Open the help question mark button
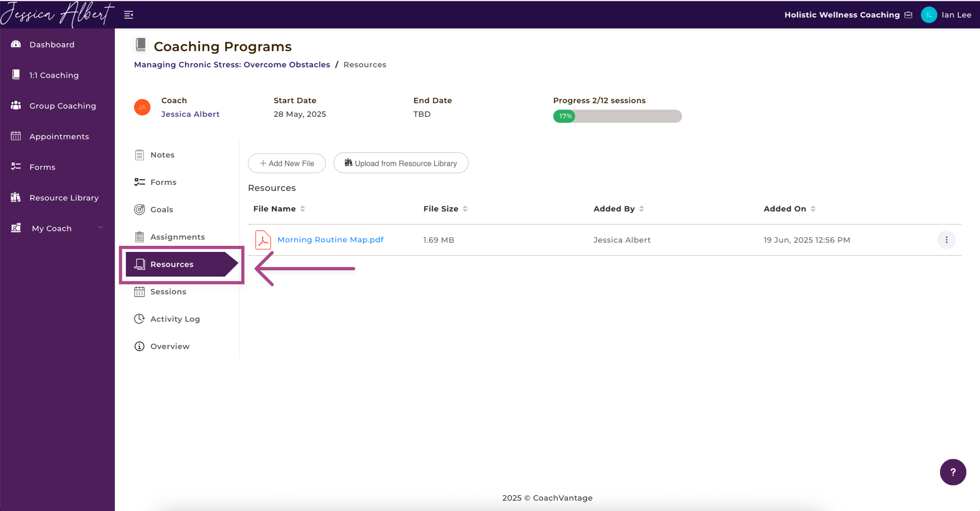 [x=953, y=472]
